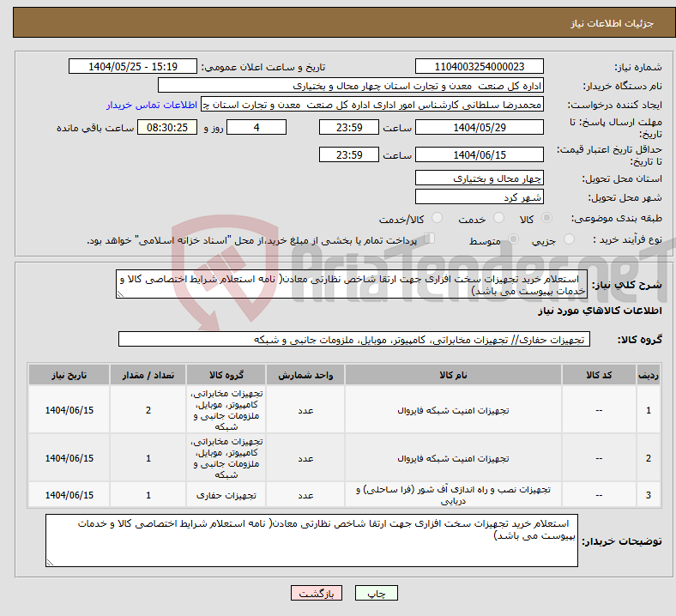Viewport: 676px width, 616px height.
Task: Grab resize handle of شرح کلی نیاز textarea
Action: [121, 293]
